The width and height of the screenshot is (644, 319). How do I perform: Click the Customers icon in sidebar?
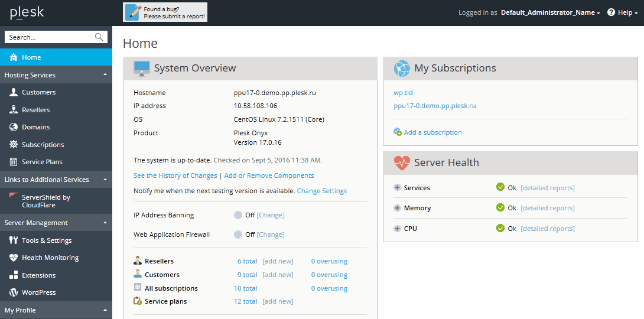[x=14, y=92]
